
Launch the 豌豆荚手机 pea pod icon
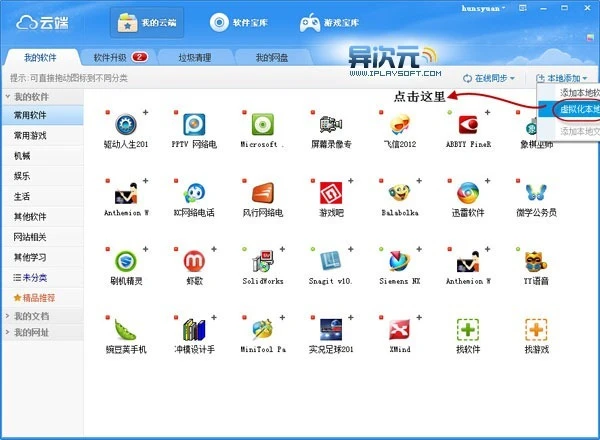click(x=126, y=329)
